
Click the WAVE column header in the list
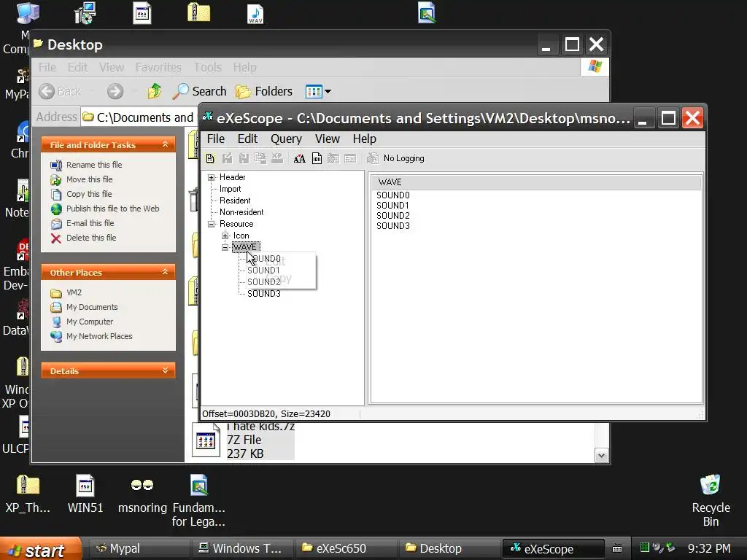point(536,182)
